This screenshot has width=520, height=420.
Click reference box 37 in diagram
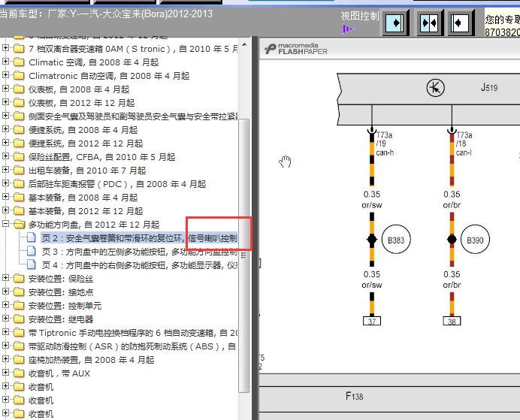point(372,321)
